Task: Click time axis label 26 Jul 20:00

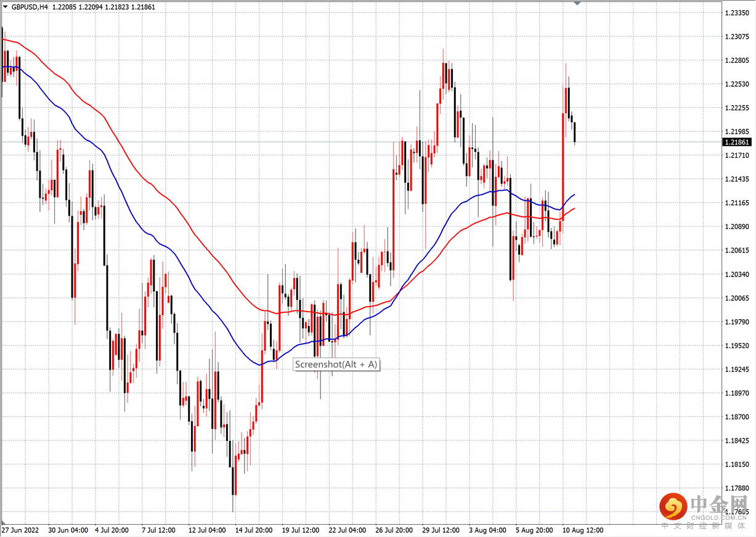Action: point(394,530)
